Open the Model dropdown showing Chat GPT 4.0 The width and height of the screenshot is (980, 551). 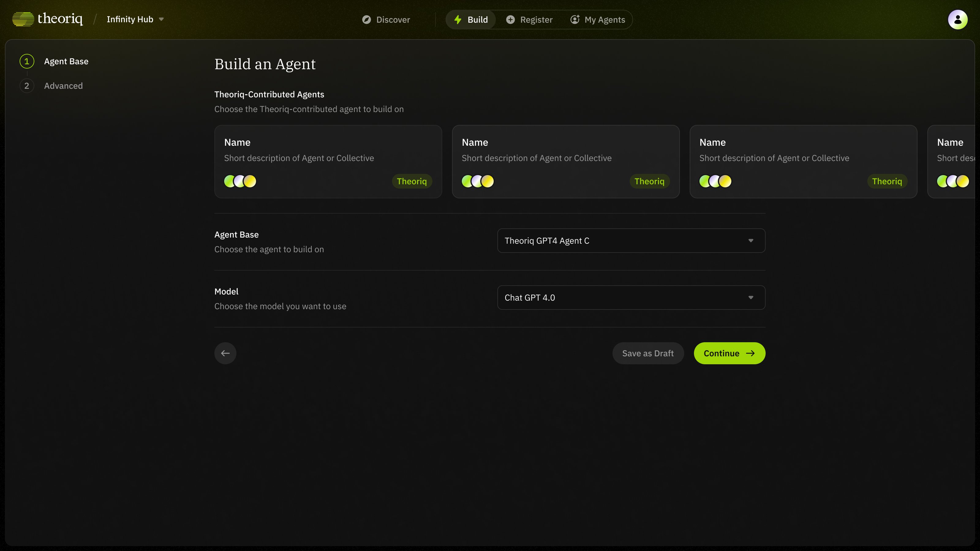point(631,298)
